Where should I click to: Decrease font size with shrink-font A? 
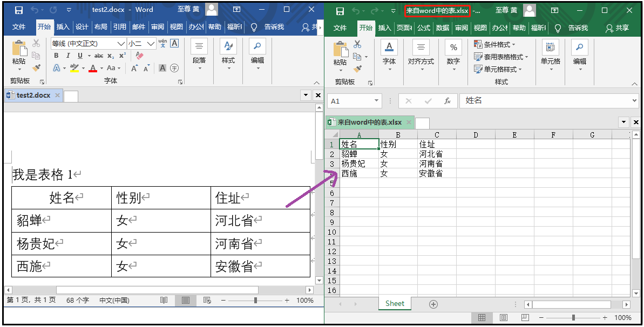(x=147, y=68)
